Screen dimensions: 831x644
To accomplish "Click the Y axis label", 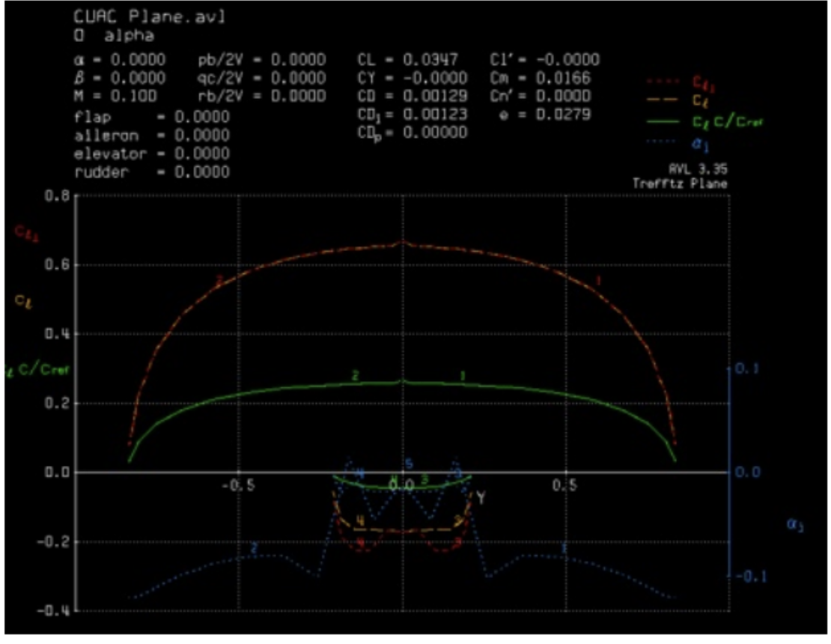I will tap(483, 496).
